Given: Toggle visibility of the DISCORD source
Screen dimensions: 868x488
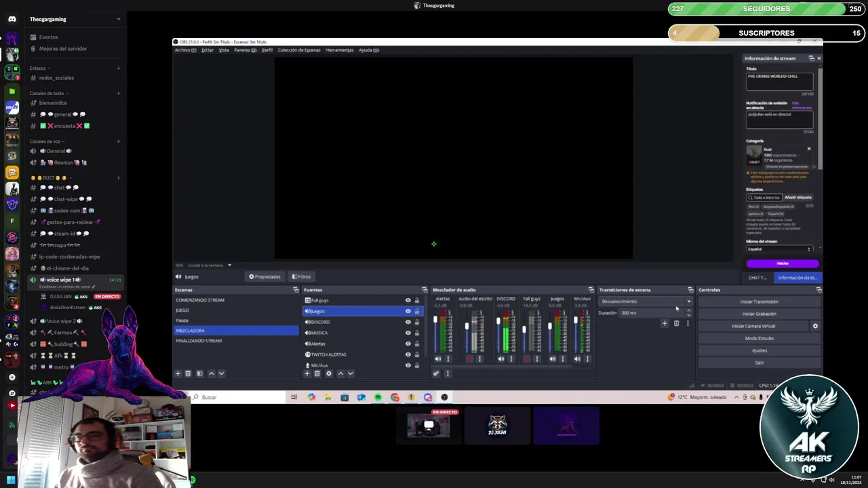Looking at the screenshot, I should coord(408,322).
